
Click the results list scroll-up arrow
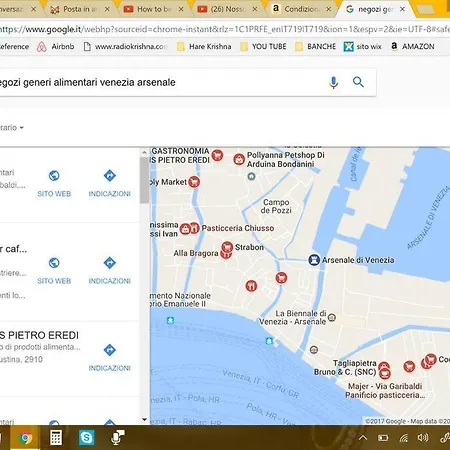point(144,153)
